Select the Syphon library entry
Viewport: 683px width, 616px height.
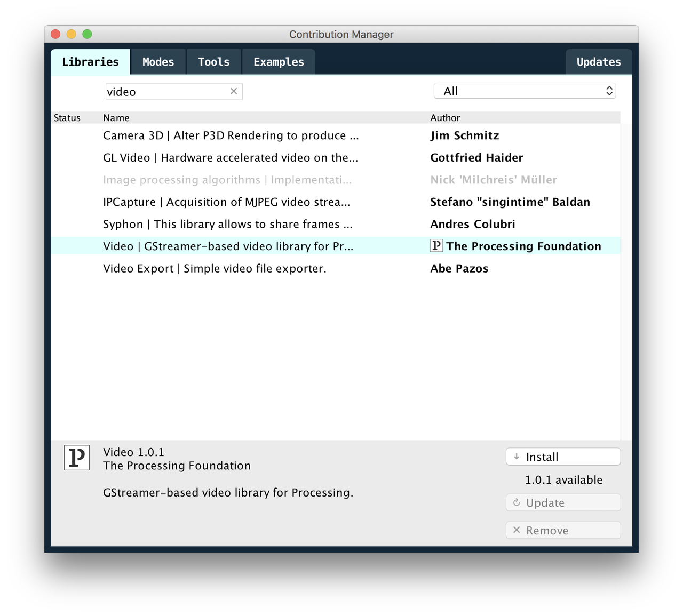click(x=227, y=225)
